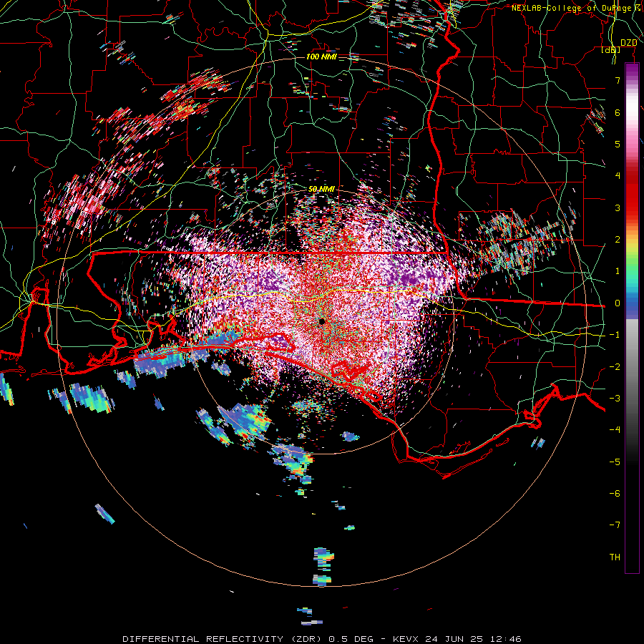This screenshot has width=644, height=644.
Task: Click the -5 value on the color scale
Action: tap(615, 462)
